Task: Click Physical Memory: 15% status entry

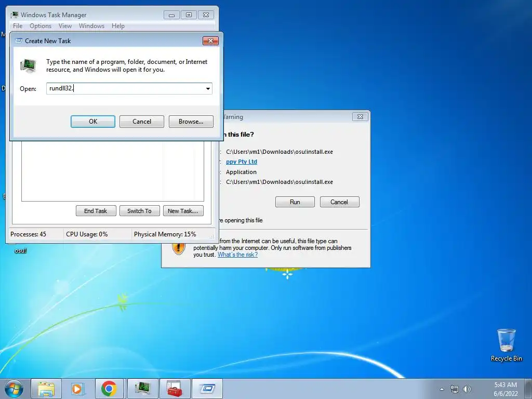Action: tap(165, 234)
